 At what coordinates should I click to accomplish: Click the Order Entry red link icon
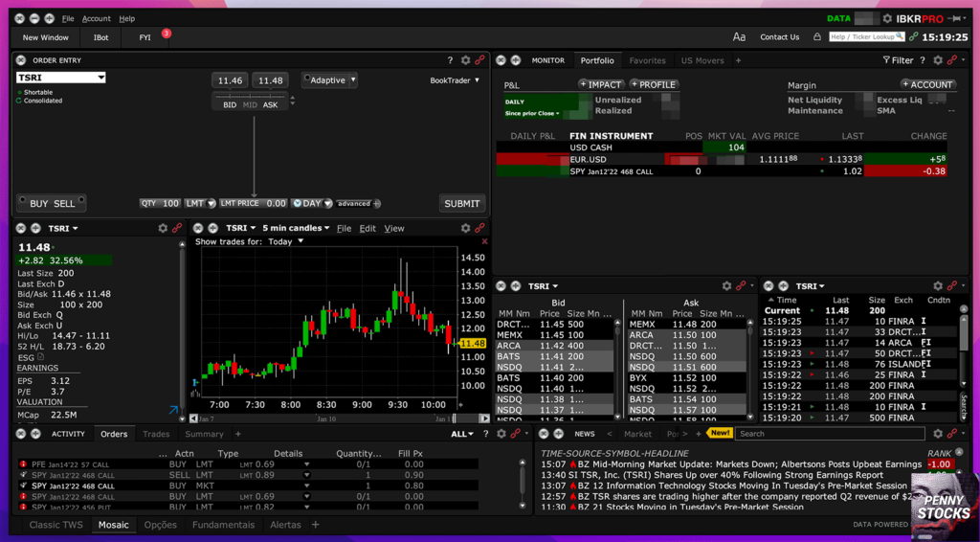coord(479,60)
